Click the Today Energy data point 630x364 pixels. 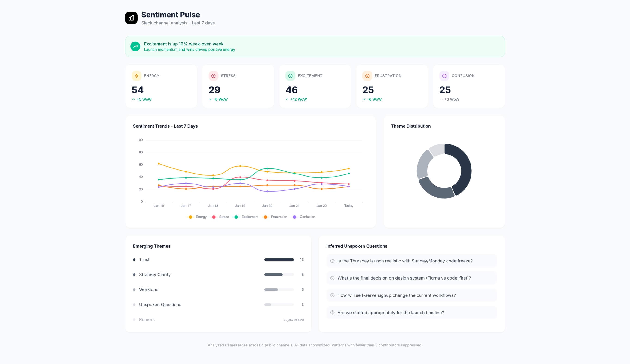pos(349,169)
